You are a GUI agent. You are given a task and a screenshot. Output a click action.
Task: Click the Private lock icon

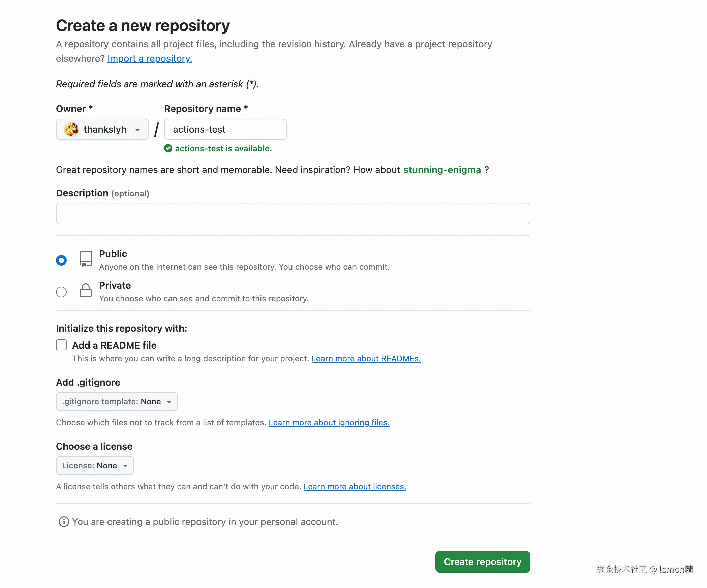[x=86, y=290]
